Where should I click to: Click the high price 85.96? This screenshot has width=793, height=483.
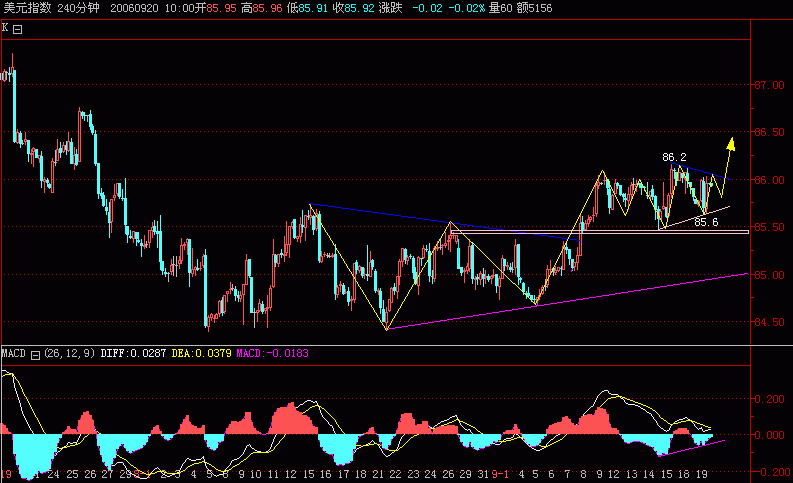tap(268, 8)
